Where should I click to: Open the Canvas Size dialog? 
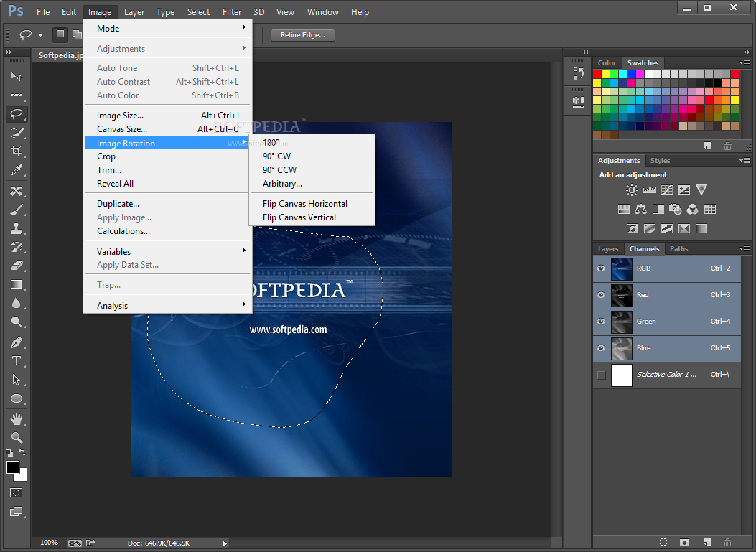(x=122, y=129)
